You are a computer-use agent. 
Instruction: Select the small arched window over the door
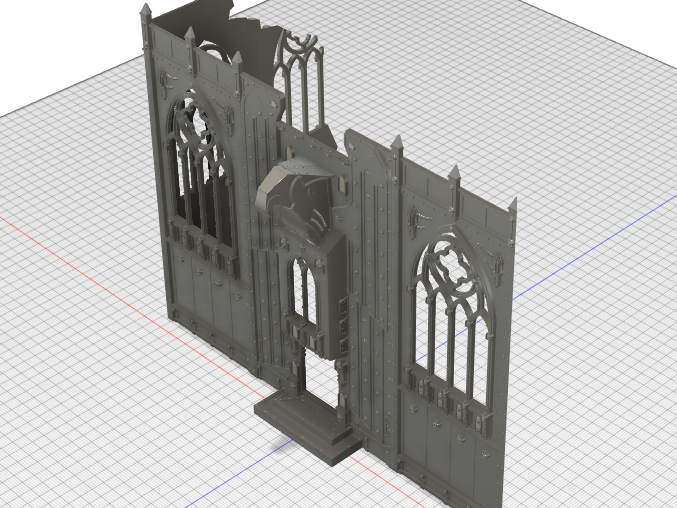click(x=304, y=289)
